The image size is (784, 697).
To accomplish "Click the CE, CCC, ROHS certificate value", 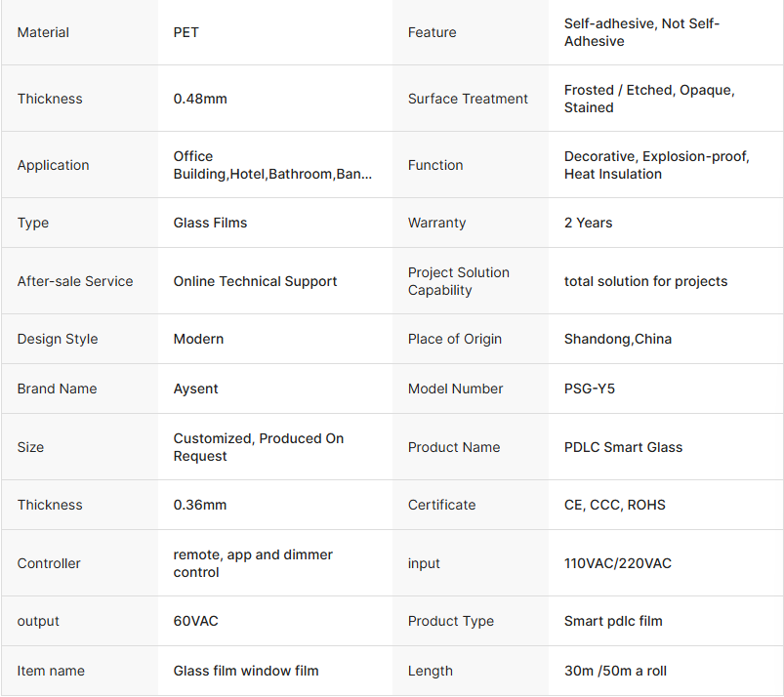I will click(614, 505).
